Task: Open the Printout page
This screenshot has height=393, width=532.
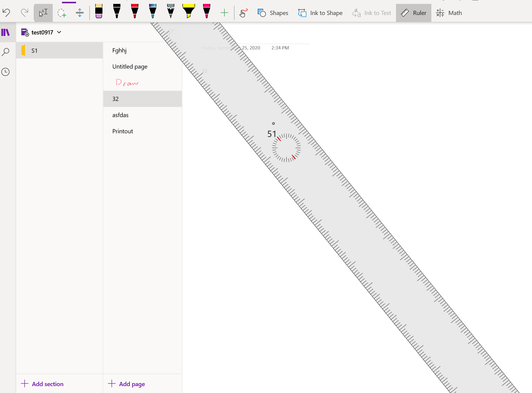Action: 143,131
